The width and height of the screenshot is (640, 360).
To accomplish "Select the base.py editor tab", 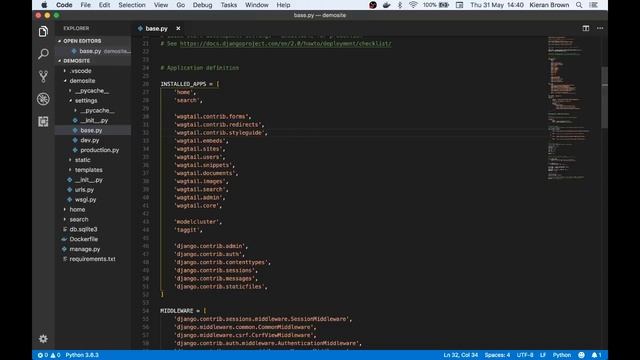I will click(157, 29).
